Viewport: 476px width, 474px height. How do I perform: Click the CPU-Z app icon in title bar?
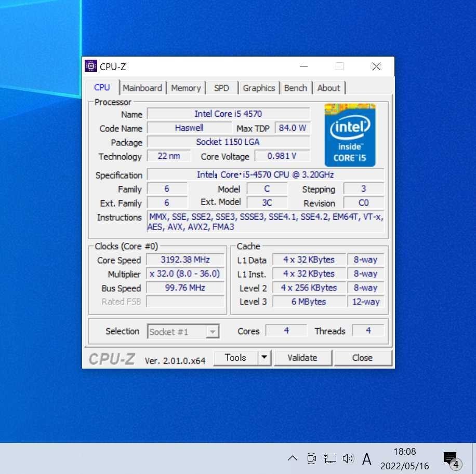coord(91,66)
